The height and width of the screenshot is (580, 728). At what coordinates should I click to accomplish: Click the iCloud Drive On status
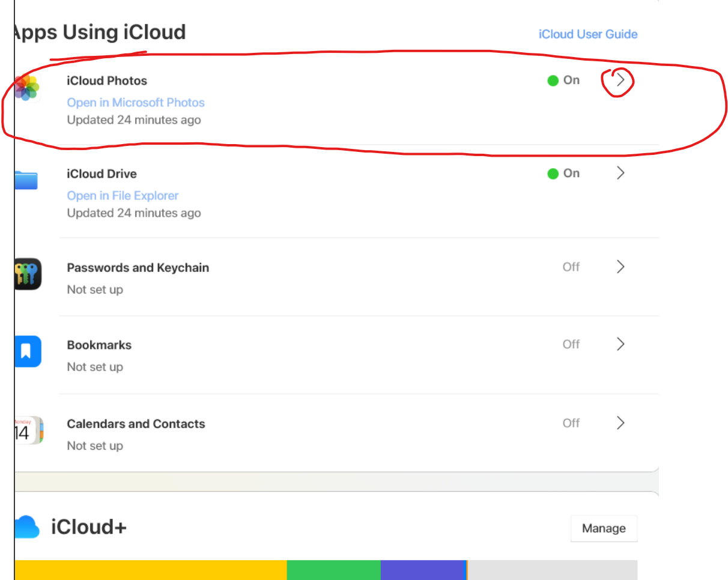point(563,174)
